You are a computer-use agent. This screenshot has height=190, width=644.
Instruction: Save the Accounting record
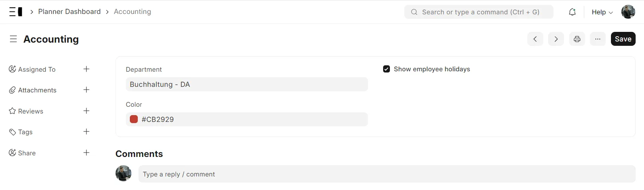pyautogui.click(x=623, y=39)
